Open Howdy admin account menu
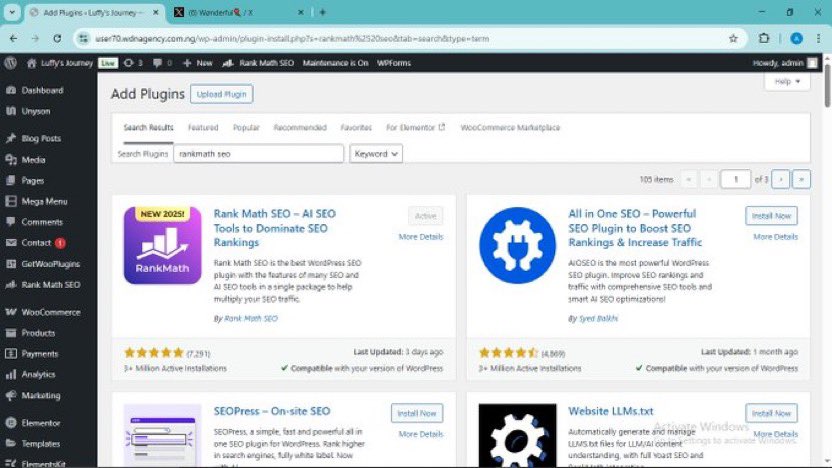 click(785, 63)
